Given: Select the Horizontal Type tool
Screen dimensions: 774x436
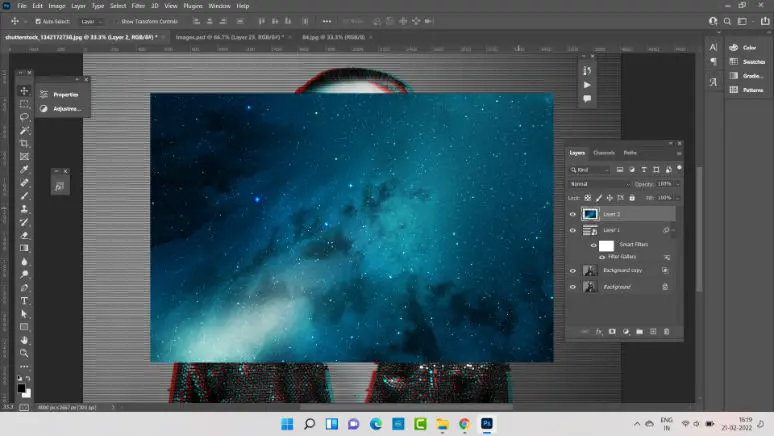Looking at the screenshot, I should (x=25, y=300).
